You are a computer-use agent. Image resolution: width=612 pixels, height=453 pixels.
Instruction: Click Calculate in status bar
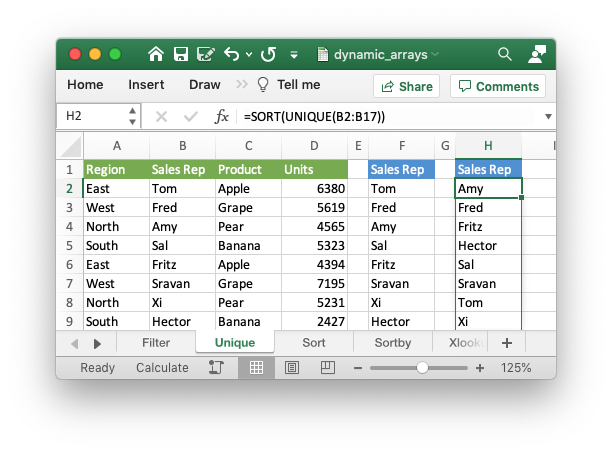[x=162, y=368]
